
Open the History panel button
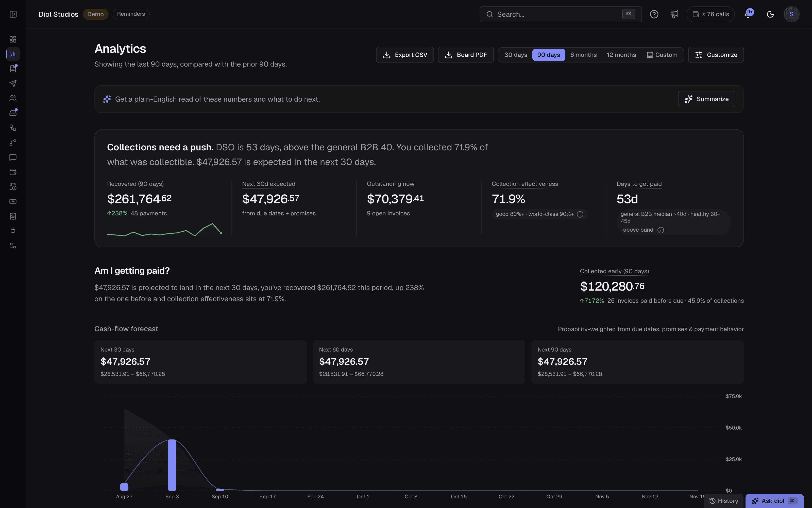724,501
